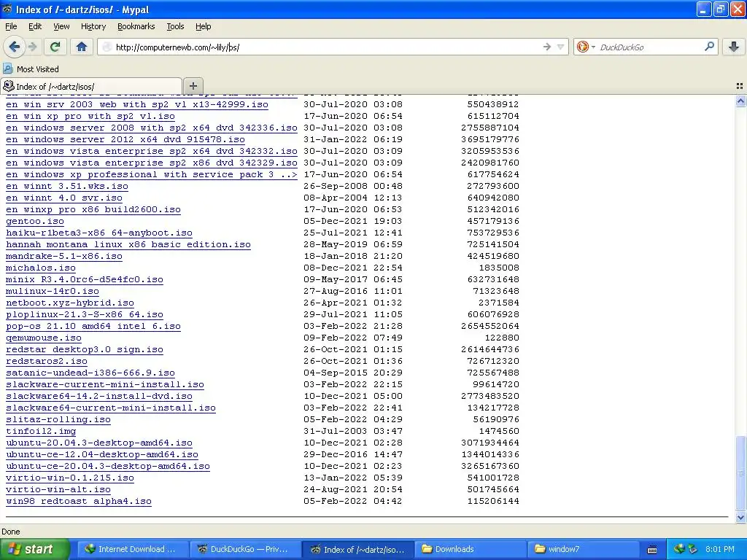The width and height of the screenshot is (747, 560).
Task: Click pop-os_21.10_amd64_intel_6.iso link
Action: tap(93, 326)
